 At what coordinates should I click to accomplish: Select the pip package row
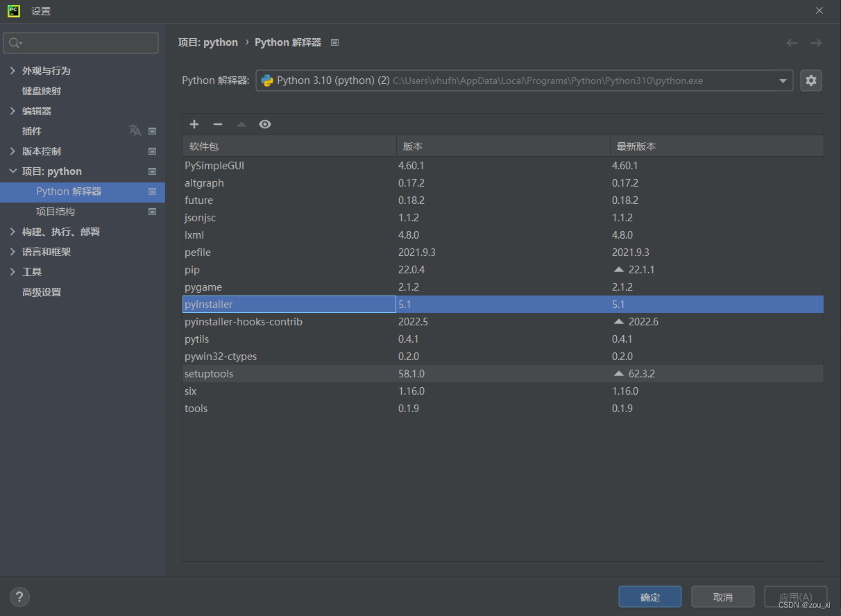(x=503, y=270)
